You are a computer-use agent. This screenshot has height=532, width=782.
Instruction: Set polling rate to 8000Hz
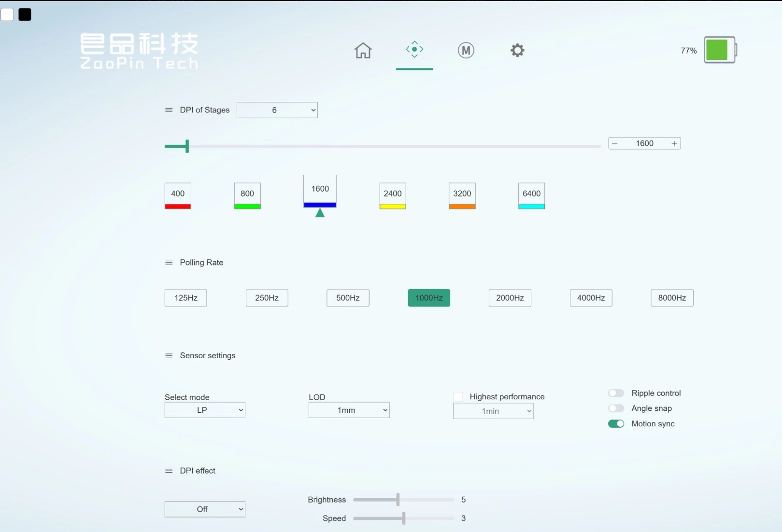coord(672,298)
